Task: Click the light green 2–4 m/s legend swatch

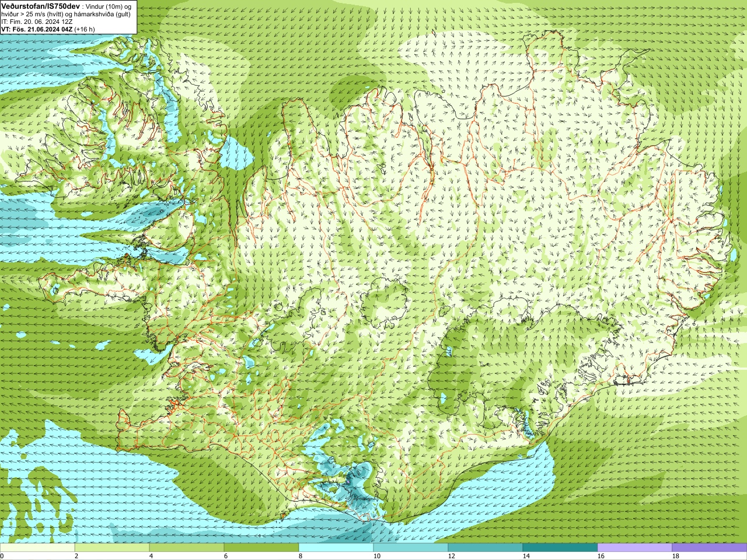Action: 112,548
